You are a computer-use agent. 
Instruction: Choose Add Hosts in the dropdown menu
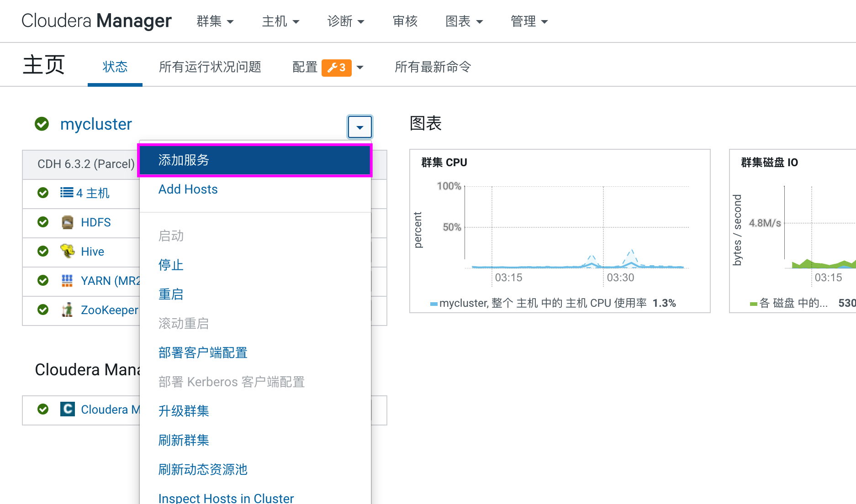(x=188, y=189)
